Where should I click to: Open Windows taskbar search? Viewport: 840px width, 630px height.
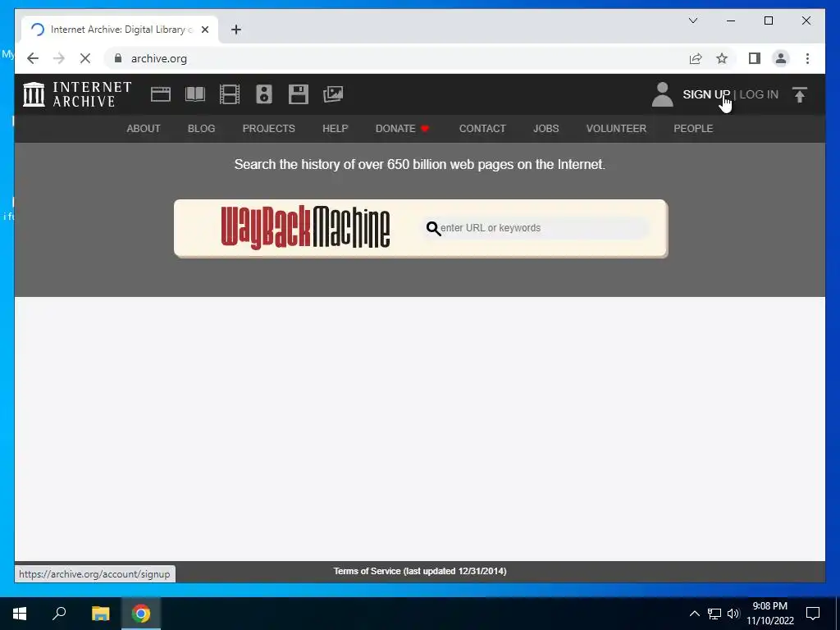(x=59, y=614)
